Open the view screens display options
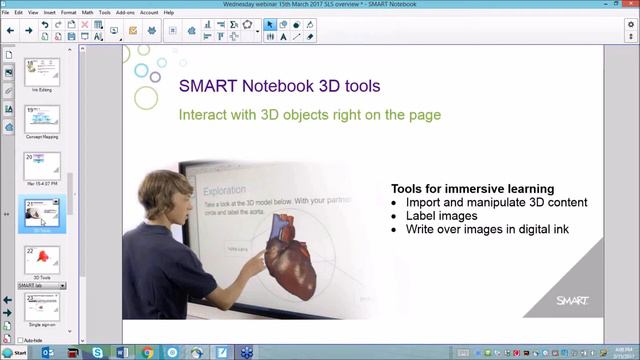 [114, 31]
